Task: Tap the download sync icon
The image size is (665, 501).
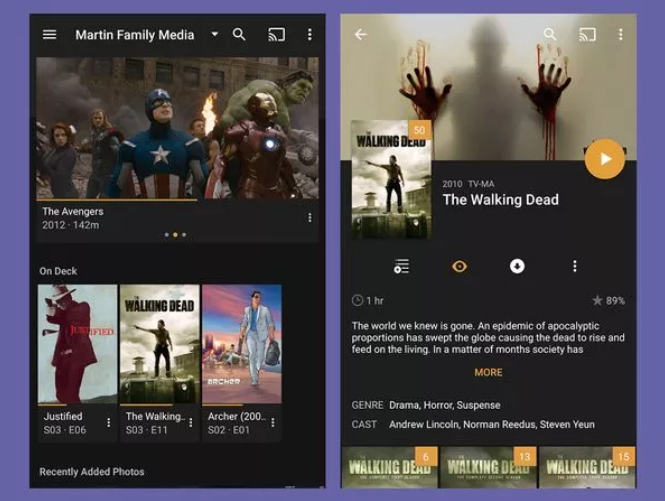Action: (517, 266)
